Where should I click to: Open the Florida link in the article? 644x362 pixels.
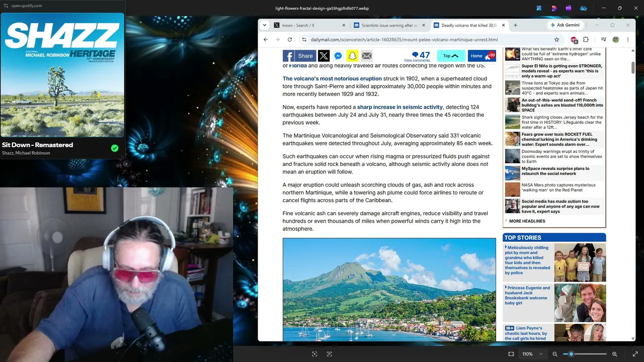(298, 66)
